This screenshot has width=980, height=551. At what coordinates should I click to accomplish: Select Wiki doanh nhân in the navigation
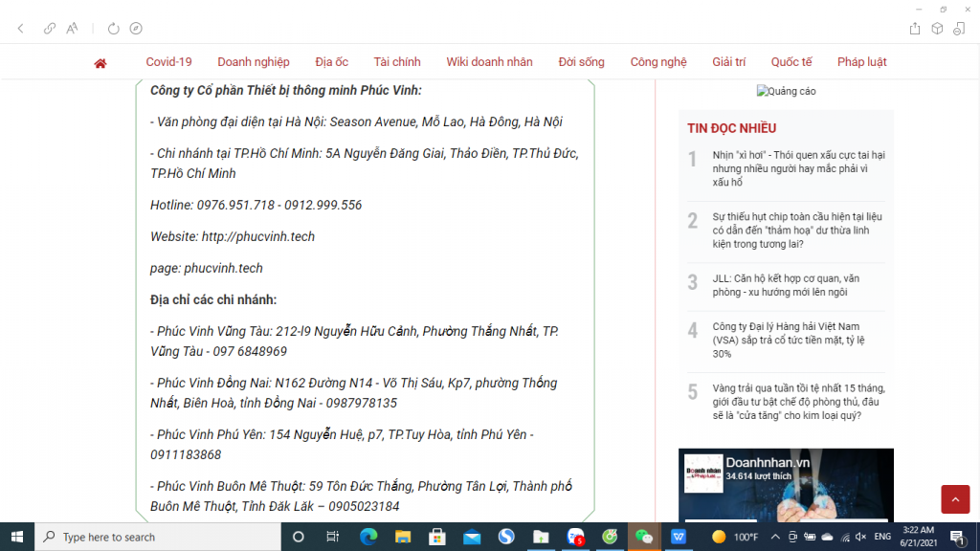(489, 62)
